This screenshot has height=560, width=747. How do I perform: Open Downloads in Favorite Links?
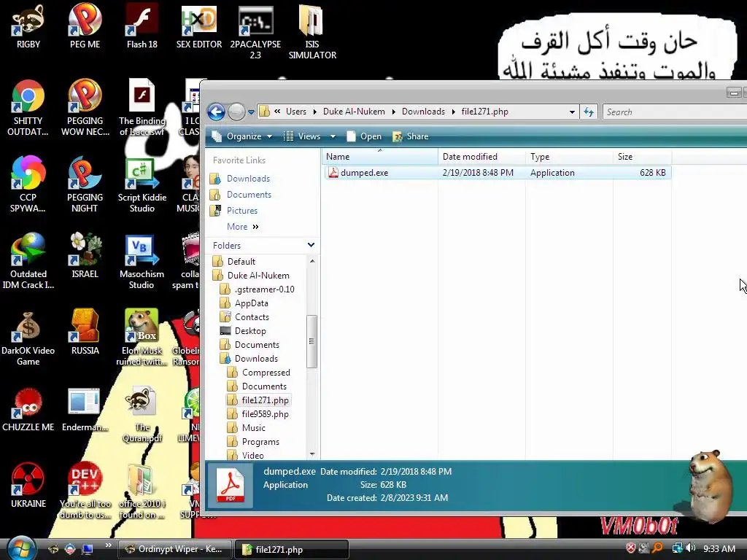click(248, 179)
